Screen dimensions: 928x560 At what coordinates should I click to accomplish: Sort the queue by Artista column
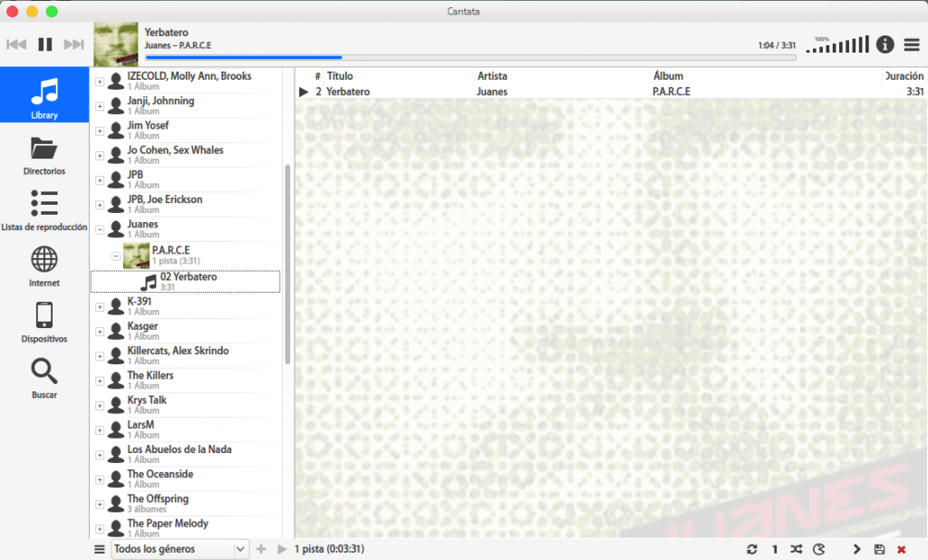click(x=492, y=76)
